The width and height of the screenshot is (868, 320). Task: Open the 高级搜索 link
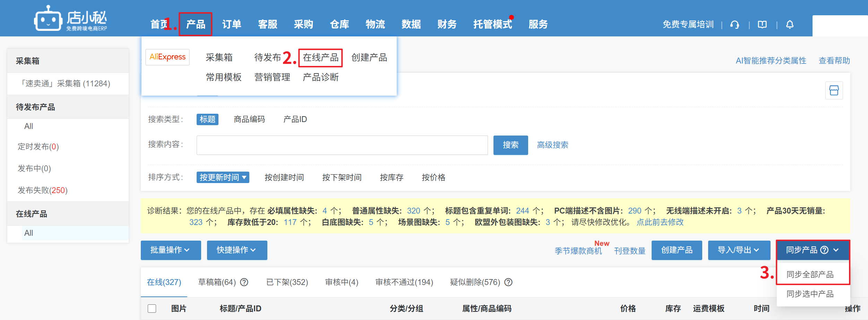552,145
